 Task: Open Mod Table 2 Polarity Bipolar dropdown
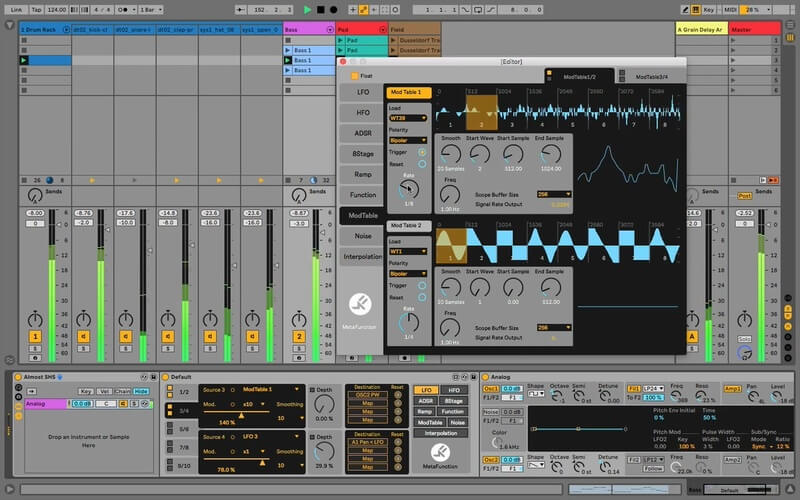408,273
